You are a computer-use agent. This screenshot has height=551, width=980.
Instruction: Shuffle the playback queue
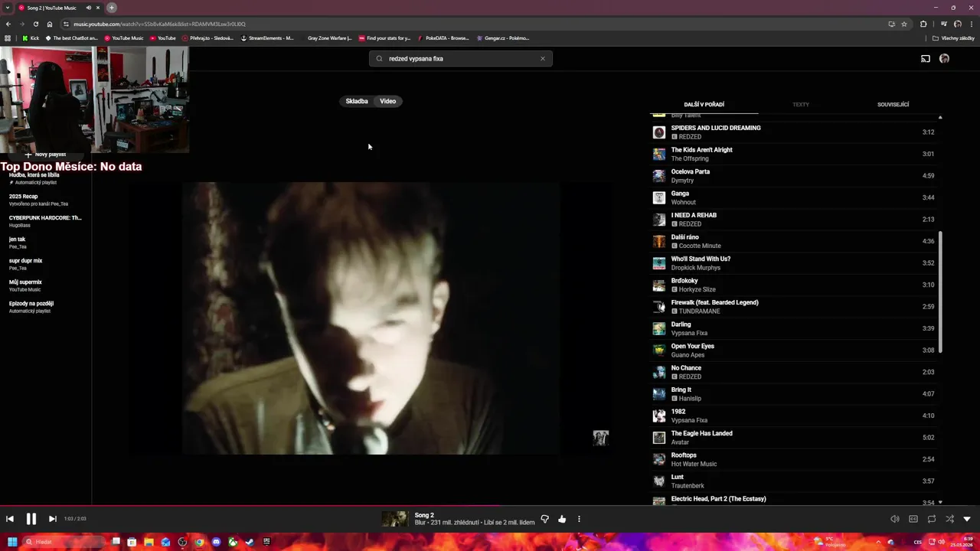coord(949,519)
